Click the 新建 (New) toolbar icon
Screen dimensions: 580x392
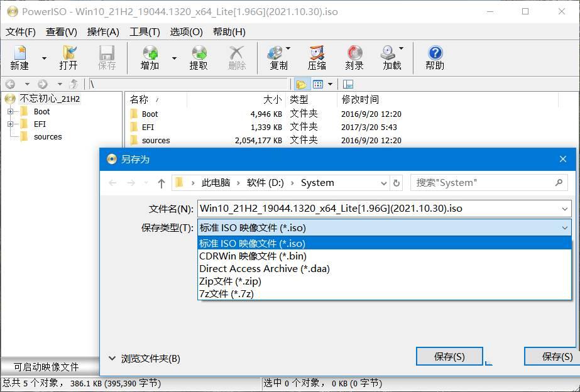pos(19,57)
